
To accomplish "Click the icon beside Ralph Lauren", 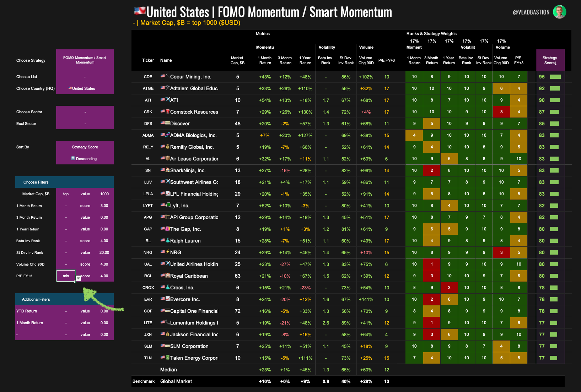I will (x=167, y=240).
